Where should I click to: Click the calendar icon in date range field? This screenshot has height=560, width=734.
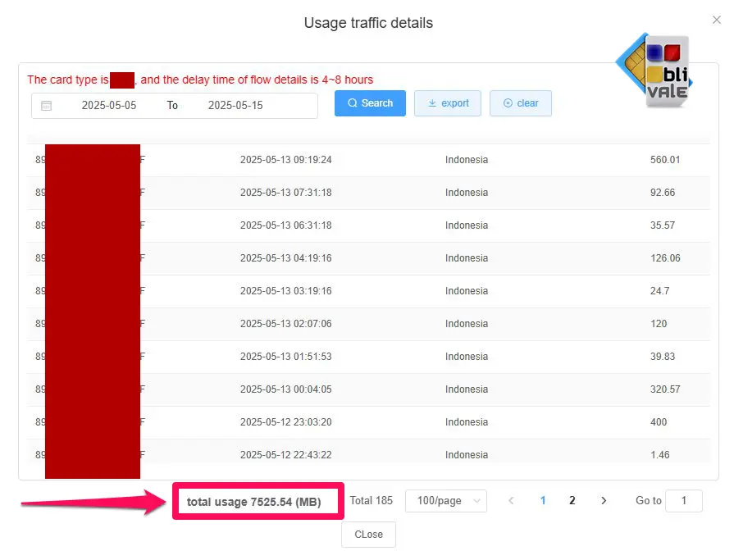tap(47, 106)
